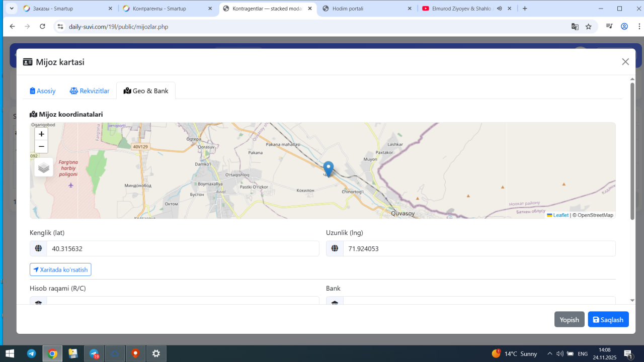Open the tab search dropdown
Screen dimensions: 644x362
pos(12,9)
